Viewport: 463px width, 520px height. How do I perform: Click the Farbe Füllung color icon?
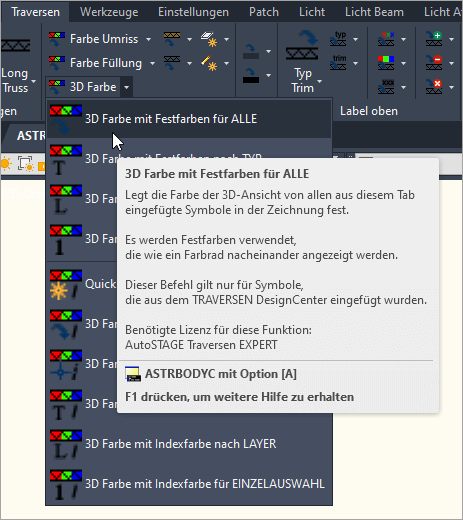(57, 63)
